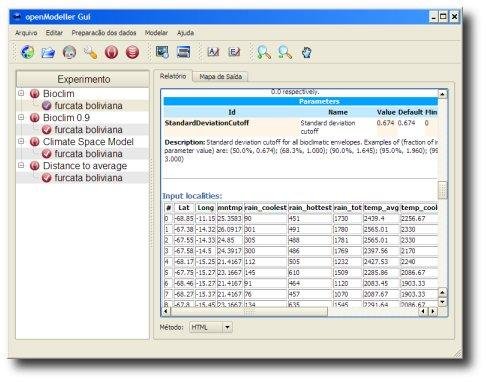Click furcata boliviana icon under Bioclim 0.9
Screen dimensions: 486x382
[47, 130]
